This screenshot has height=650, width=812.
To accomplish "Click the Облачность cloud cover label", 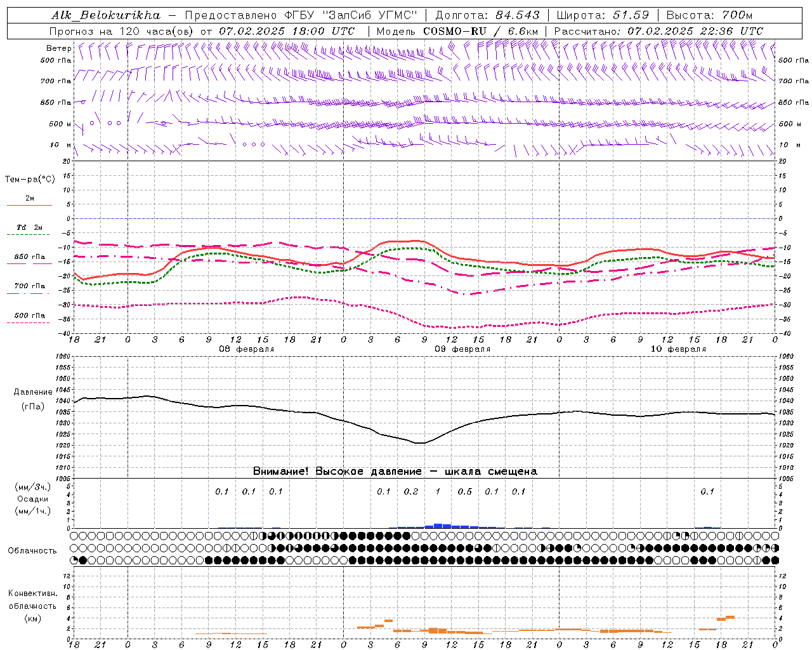I will pos(32,550).
